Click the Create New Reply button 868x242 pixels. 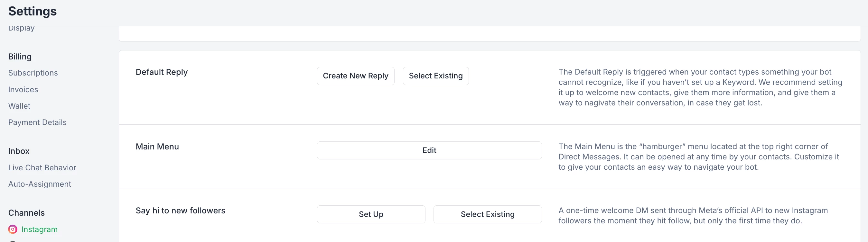coord(356,76)
